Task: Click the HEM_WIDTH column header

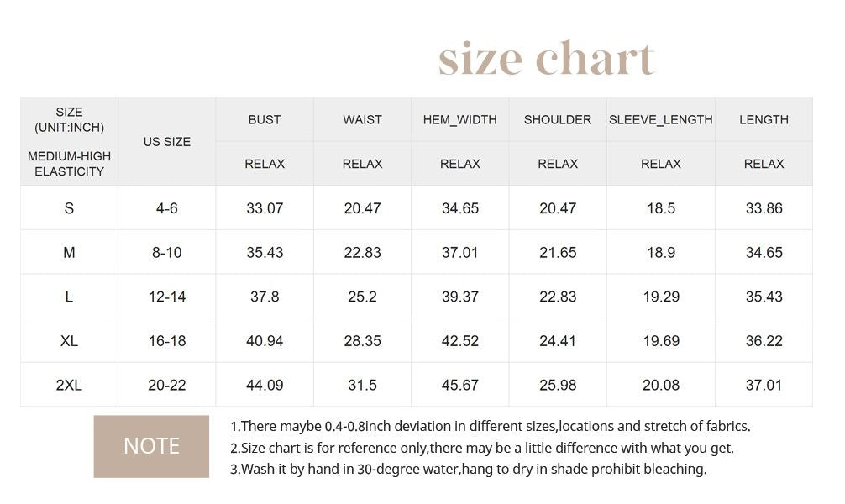Action: pos(460,119)
